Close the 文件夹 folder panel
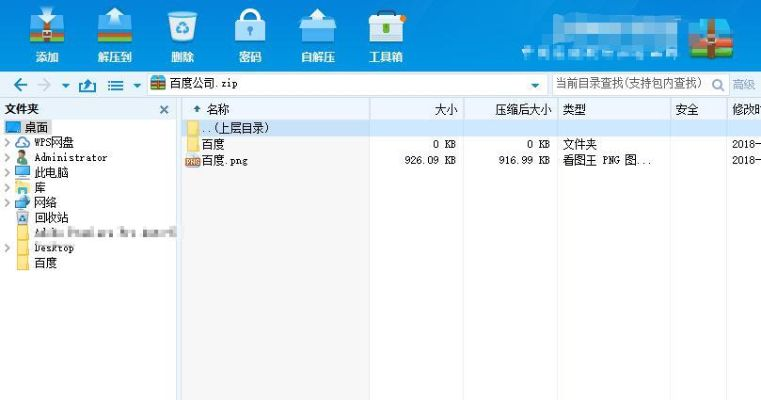Screen dimensions: 761x400 [164, 110]
